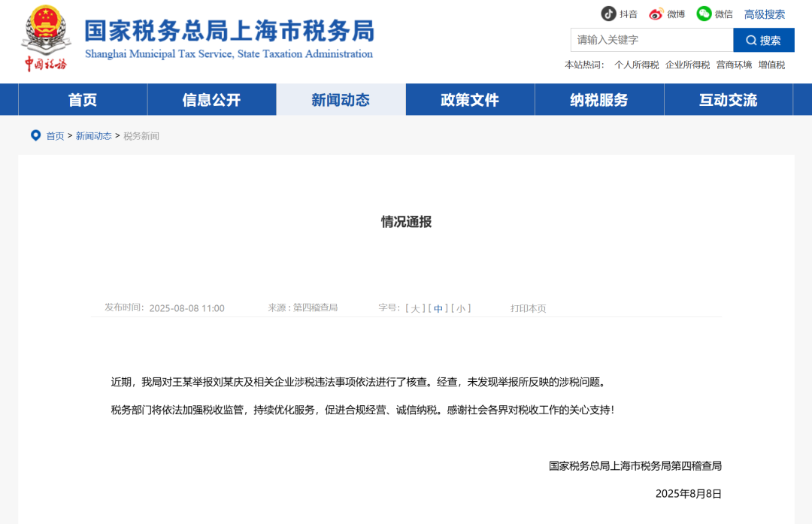Open 高级搜索 advanced search link
Screen dimensions: 812x524
point(764,14)
